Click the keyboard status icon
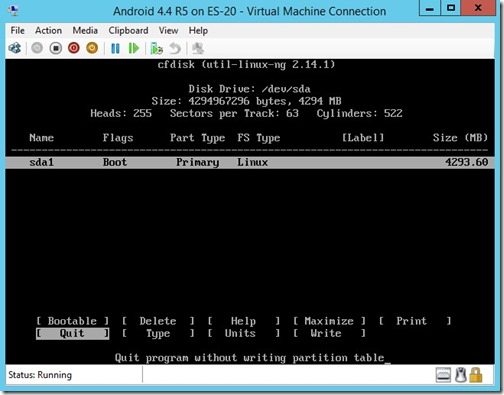 443,375
